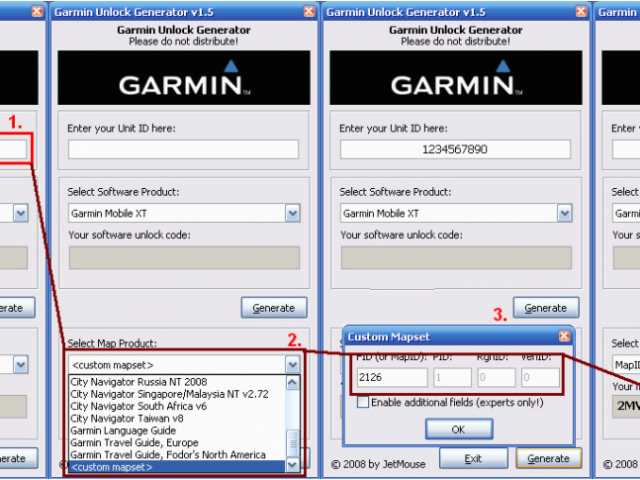640x480 pixels.
Task: Click the Garmin logo banner in third window
Action: click(456, 78)
